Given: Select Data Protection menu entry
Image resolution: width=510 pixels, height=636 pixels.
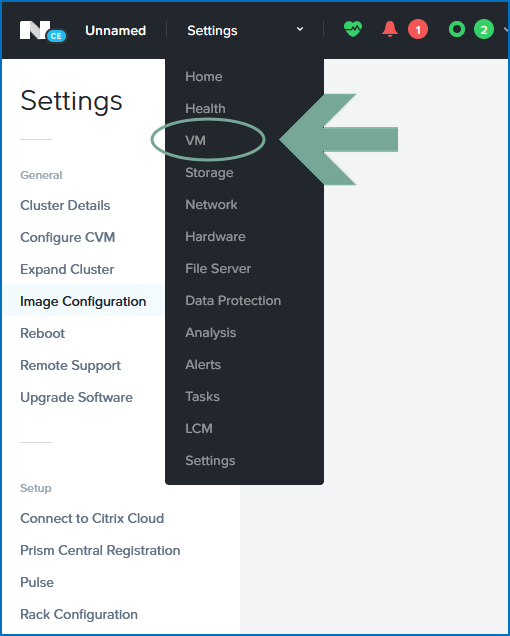Looking at the screenshot, I should point(233,301).
